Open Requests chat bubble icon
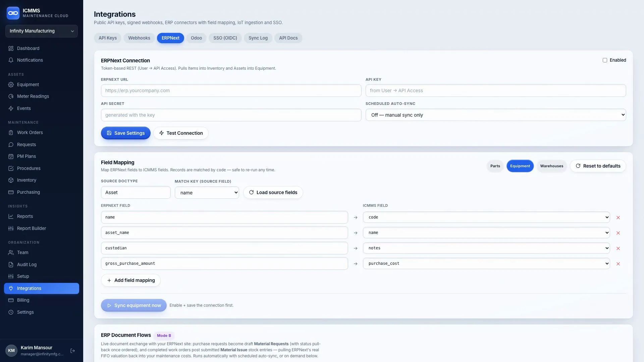 [11, 145]
